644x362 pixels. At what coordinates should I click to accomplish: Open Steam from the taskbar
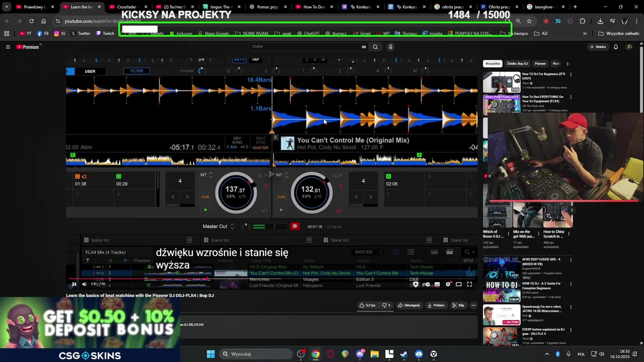[x=404, y=354]
